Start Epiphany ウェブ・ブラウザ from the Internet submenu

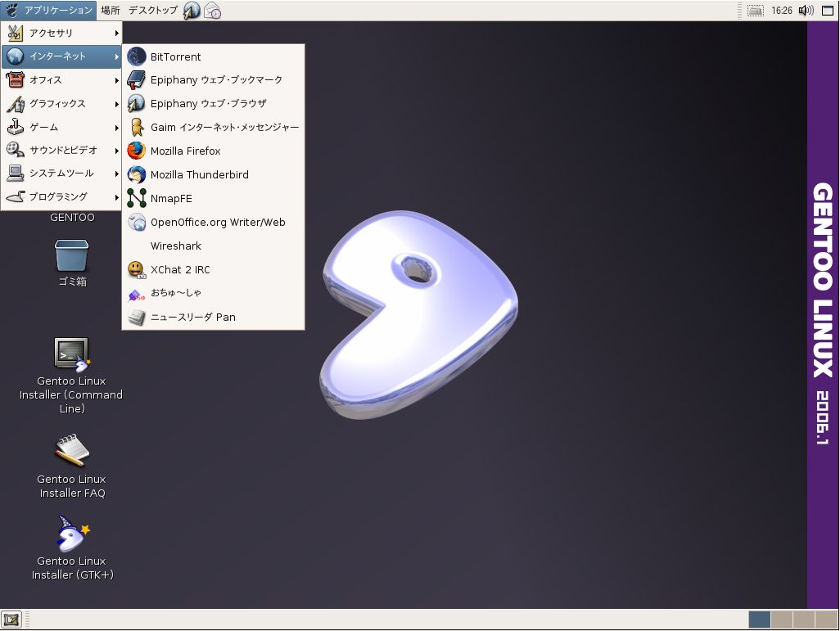[213, 103]
